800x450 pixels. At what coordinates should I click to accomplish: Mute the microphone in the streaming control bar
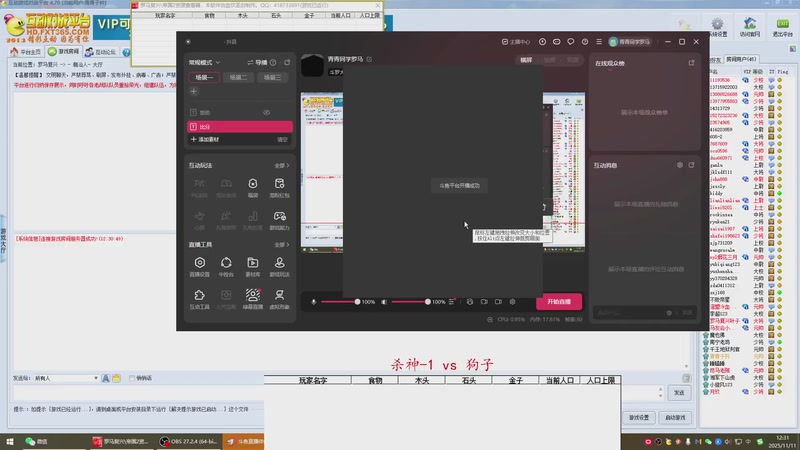[x=314, y=302]
